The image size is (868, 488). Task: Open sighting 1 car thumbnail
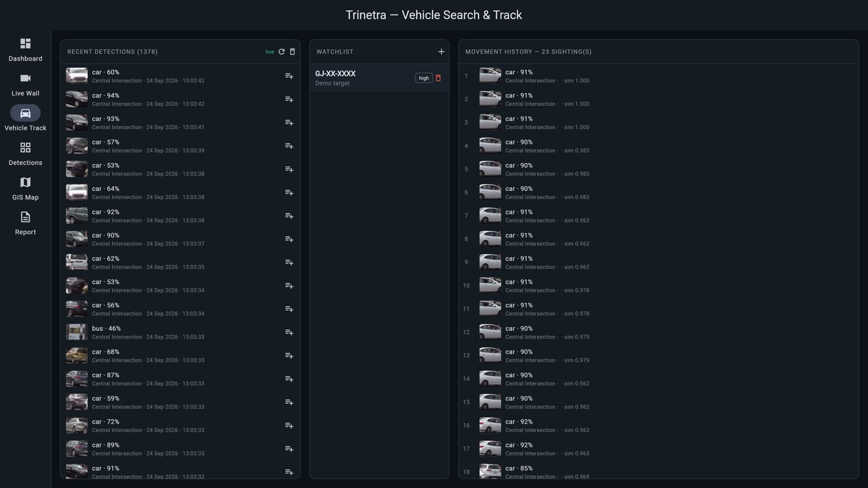click(x=490, y=75)
